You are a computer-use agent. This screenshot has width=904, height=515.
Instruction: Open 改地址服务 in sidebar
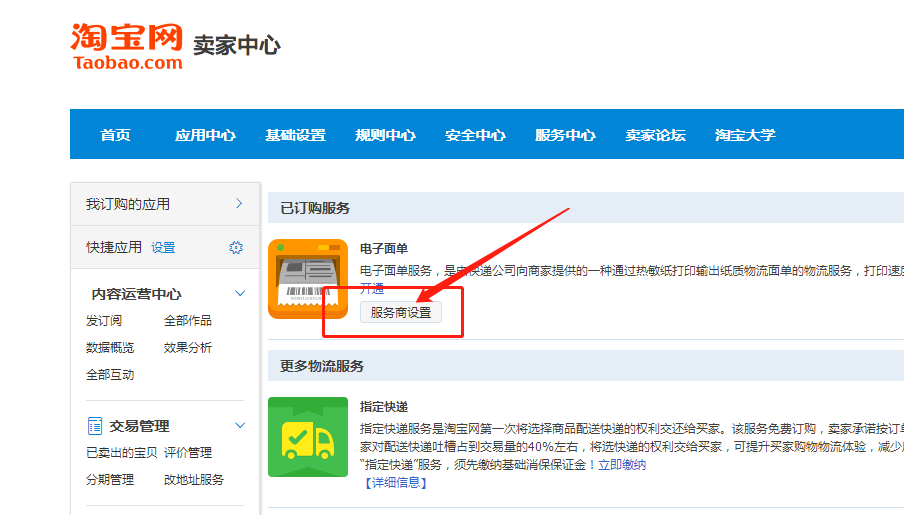point(194,480)
